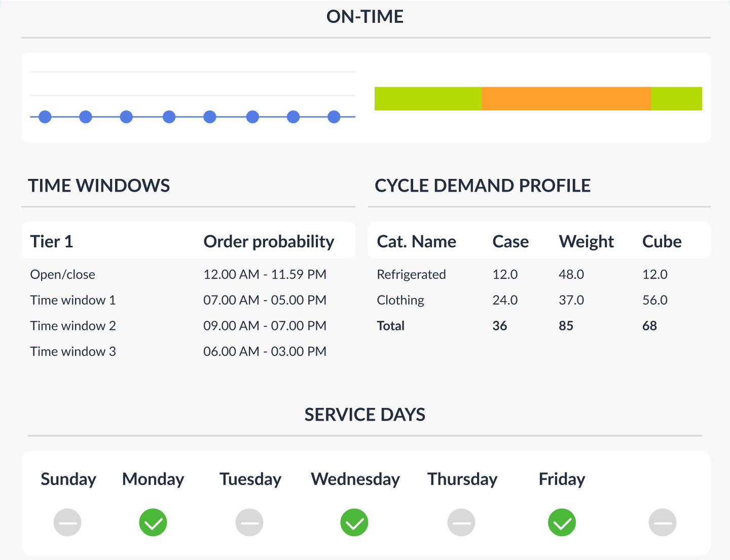This screenshot has height=560, width=730.
Task: Click the first blue point on chart
Action: pyautogui.click(x=45, y=117)
